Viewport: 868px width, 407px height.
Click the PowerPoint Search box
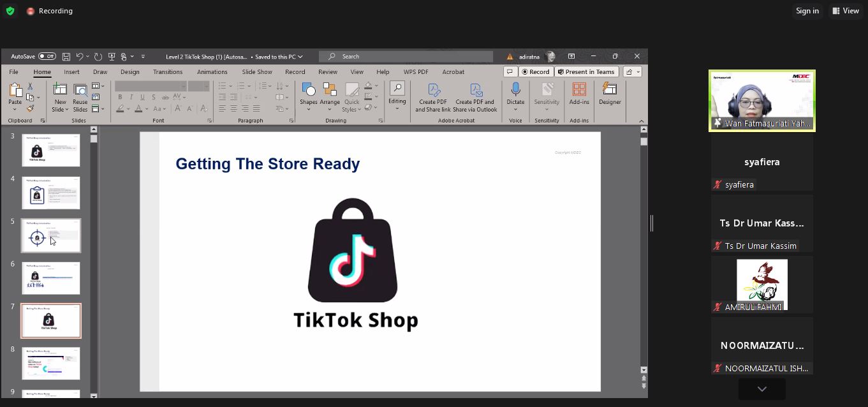click(406, 57)
